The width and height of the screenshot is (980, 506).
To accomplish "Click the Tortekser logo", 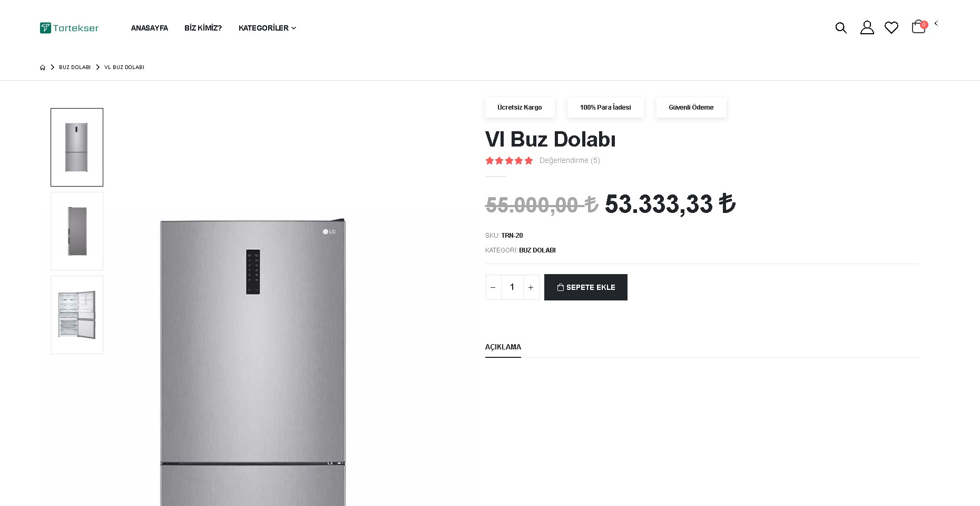I will tap(69, 28).
